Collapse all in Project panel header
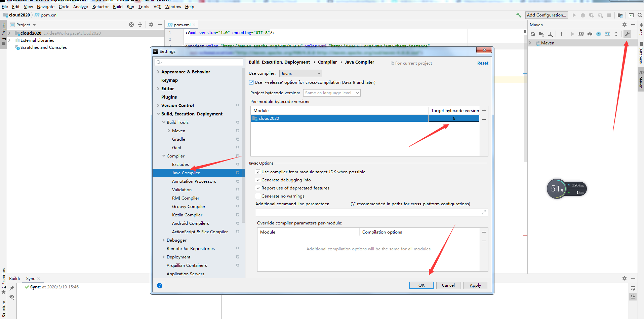This screenshot has width=644, height=319. pyautogui.click(x=140, y=25)
